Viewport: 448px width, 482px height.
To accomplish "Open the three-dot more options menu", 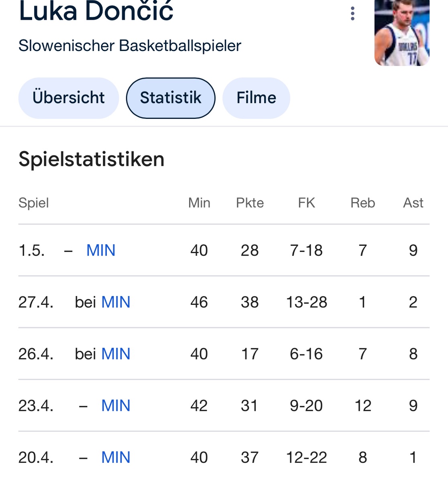I will pyautogui.click(x=352, y=14).
